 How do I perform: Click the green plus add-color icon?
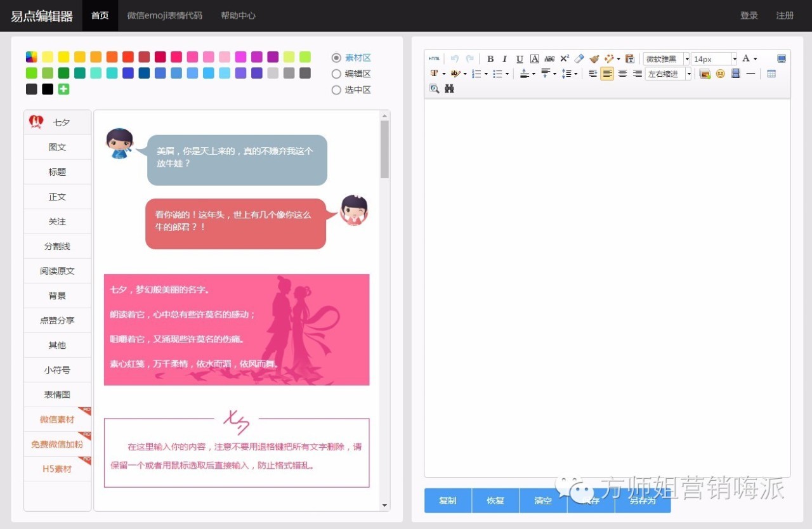tap(63, 89)
